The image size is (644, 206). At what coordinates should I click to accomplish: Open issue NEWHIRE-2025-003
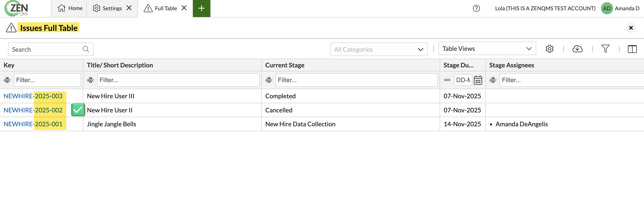point(33,96)
